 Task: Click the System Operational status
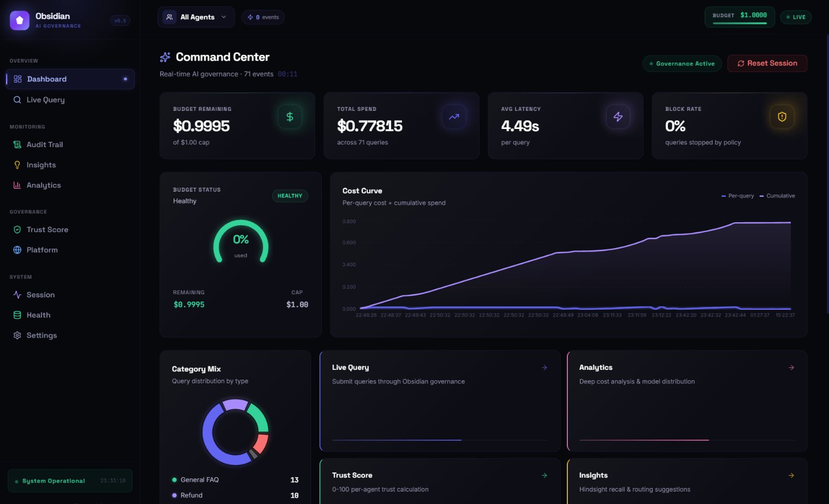coord(70,481)
